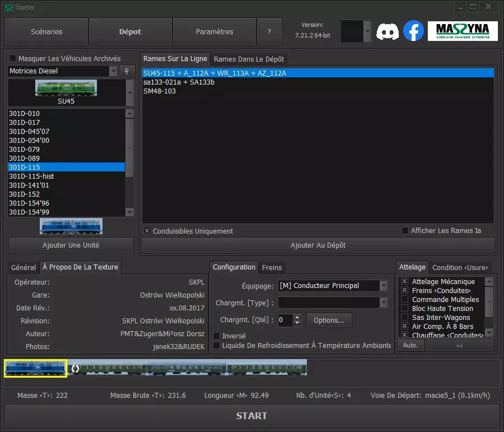
Task: Click Ajouter Une Unité button
Action: [71, 245]
